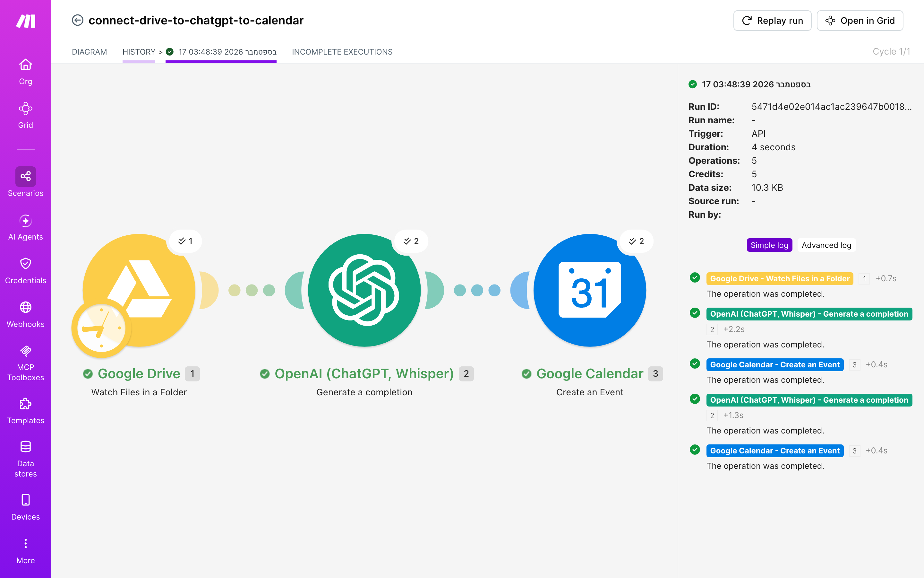The height and width of the screenshot is (578, 924).
Task: Switch to the DIAGRAM tab
Action: tap(89, 52)
